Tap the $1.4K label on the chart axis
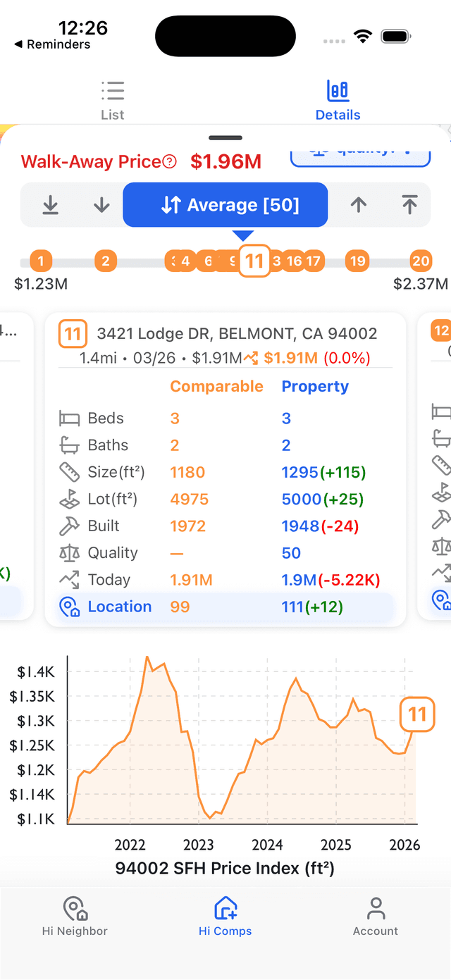 (x=36, y=672)
